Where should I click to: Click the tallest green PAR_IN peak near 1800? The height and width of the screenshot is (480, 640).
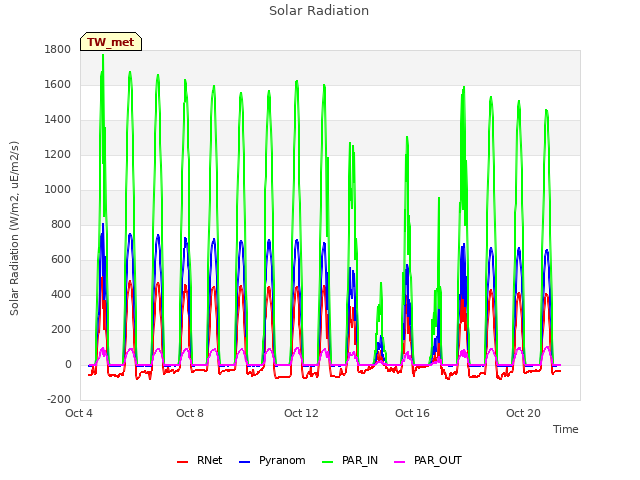(103, 55)
